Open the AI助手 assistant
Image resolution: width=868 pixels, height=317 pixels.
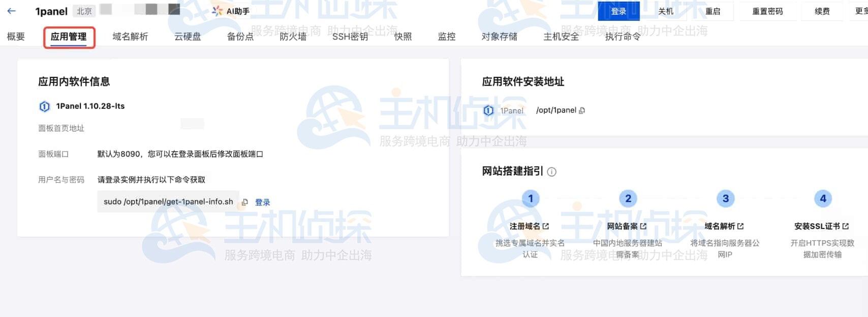point(231,11)
